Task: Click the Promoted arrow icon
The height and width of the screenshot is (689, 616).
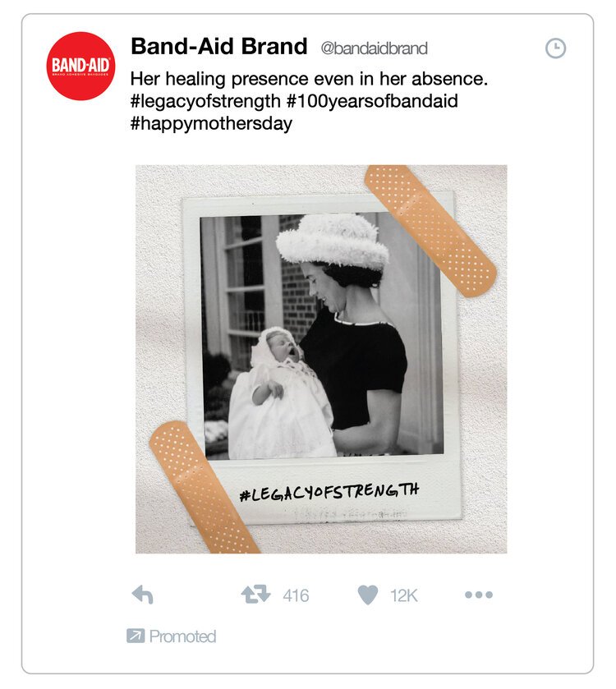Action: click(136, 636)
